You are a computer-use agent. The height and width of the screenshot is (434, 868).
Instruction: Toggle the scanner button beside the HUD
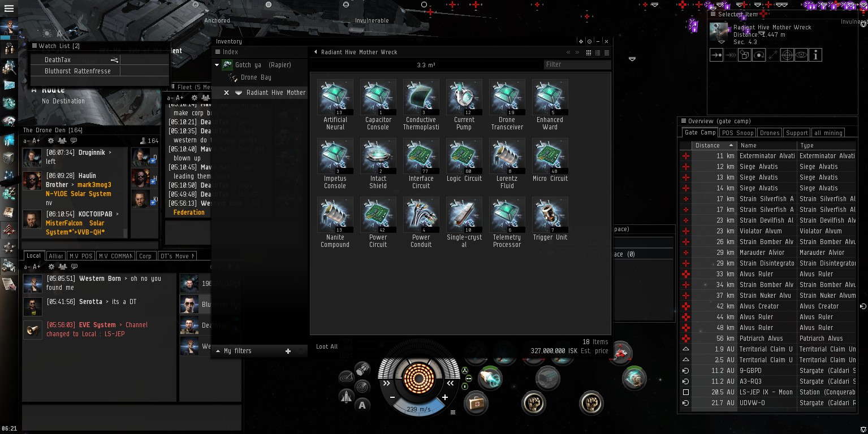click(362, 387)
